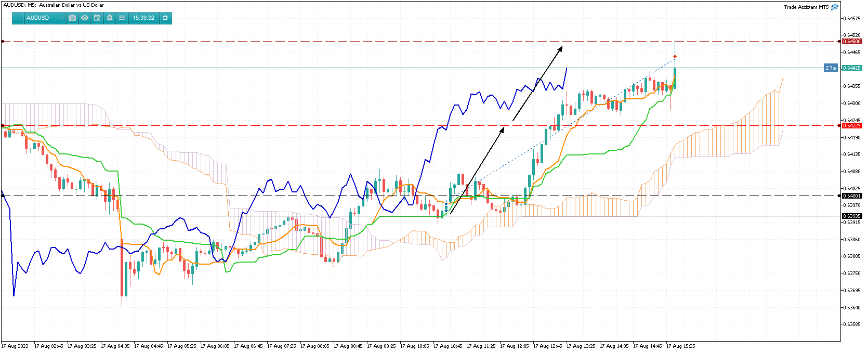Select the 0.64500 red price level label
868x352 pixels.
(x=851, y=41)
